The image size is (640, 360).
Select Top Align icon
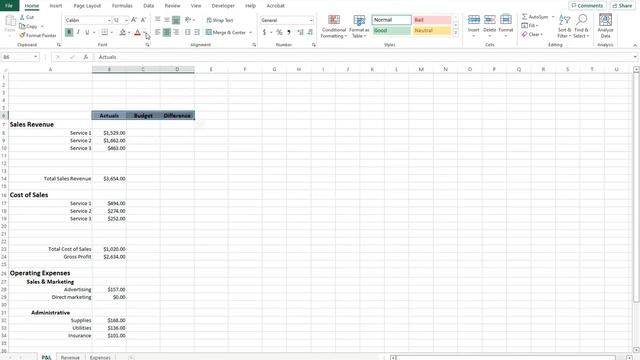point(158,20)
